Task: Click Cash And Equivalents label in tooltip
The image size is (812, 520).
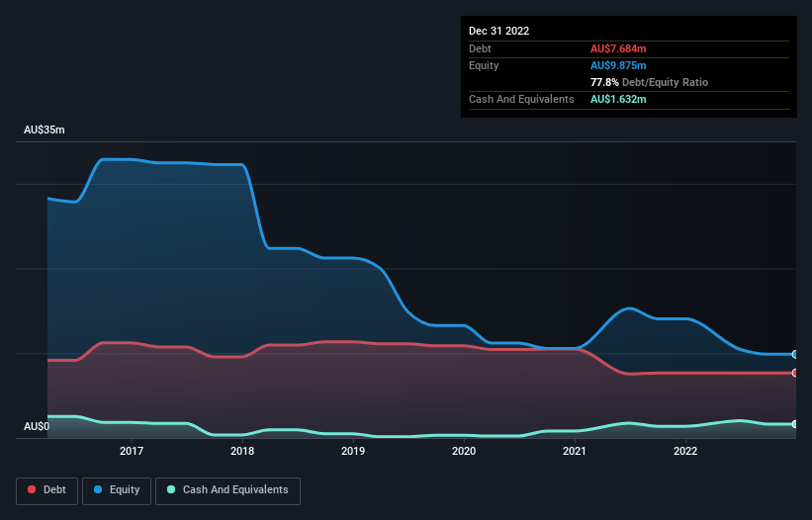Action: pos(521,99)
